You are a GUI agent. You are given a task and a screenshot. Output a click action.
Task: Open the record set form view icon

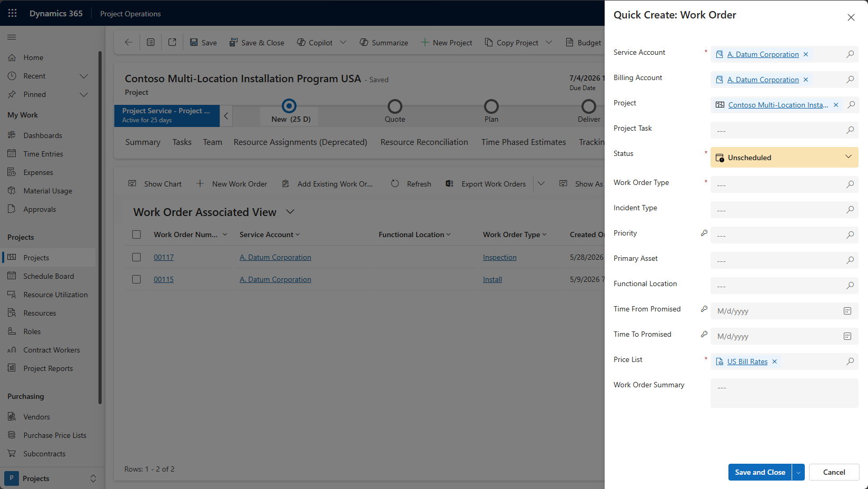(x=151, y=42)
